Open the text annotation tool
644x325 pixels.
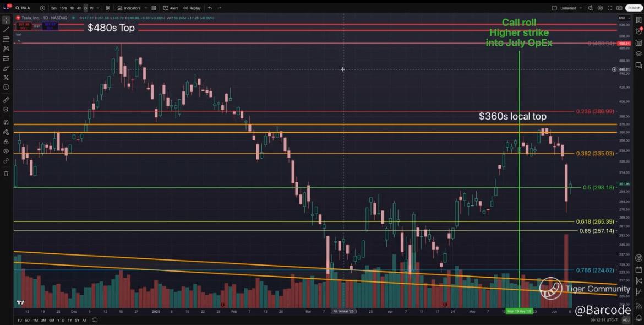pyautogui.click(x=6, y=77)
